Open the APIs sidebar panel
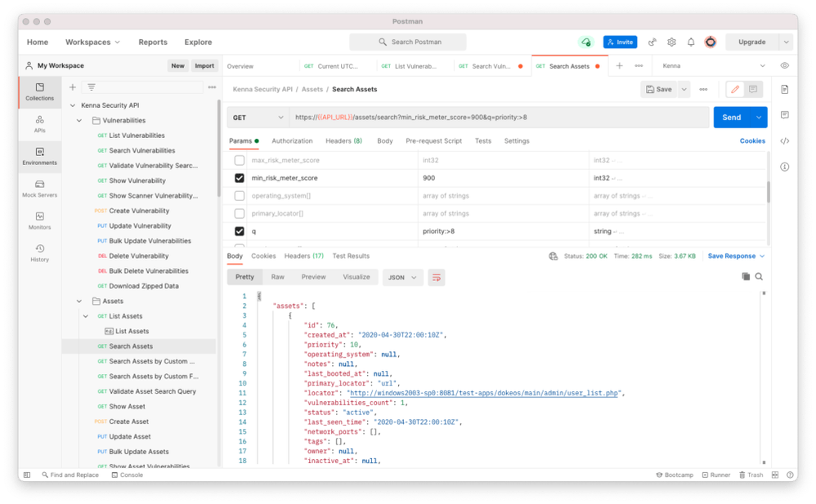Screen dimensions: 816x504 39,124
